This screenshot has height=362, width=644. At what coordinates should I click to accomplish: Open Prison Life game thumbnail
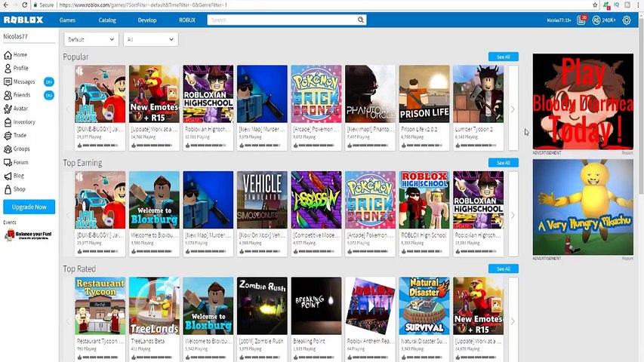point(424,94)
